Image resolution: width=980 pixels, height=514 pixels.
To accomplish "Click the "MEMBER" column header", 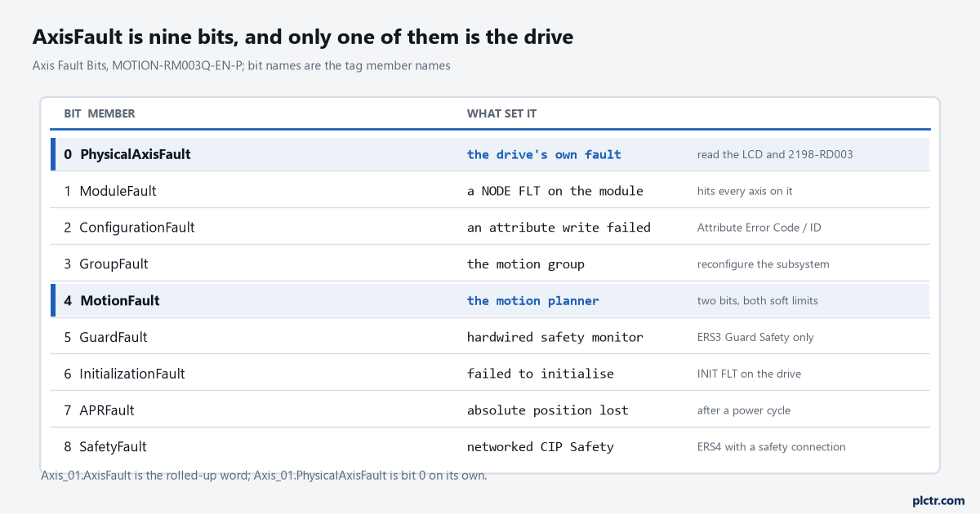I will click(111, 113).
